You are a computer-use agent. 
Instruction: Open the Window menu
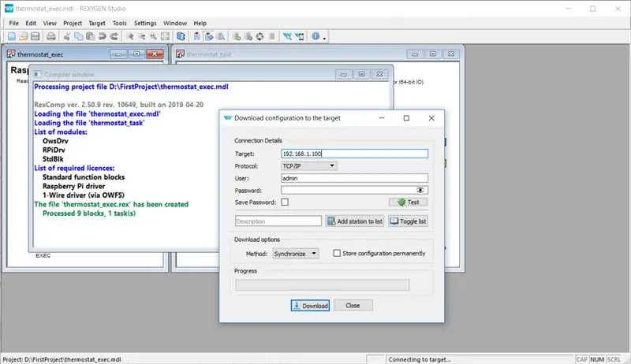[175, 24]
